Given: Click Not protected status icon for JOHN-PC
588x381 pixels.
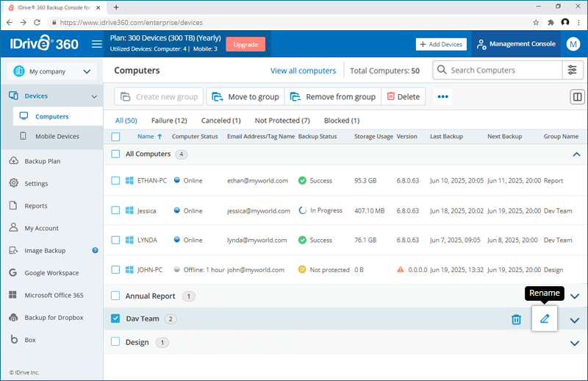Looking at the screenshot, I should pos(302,269).
